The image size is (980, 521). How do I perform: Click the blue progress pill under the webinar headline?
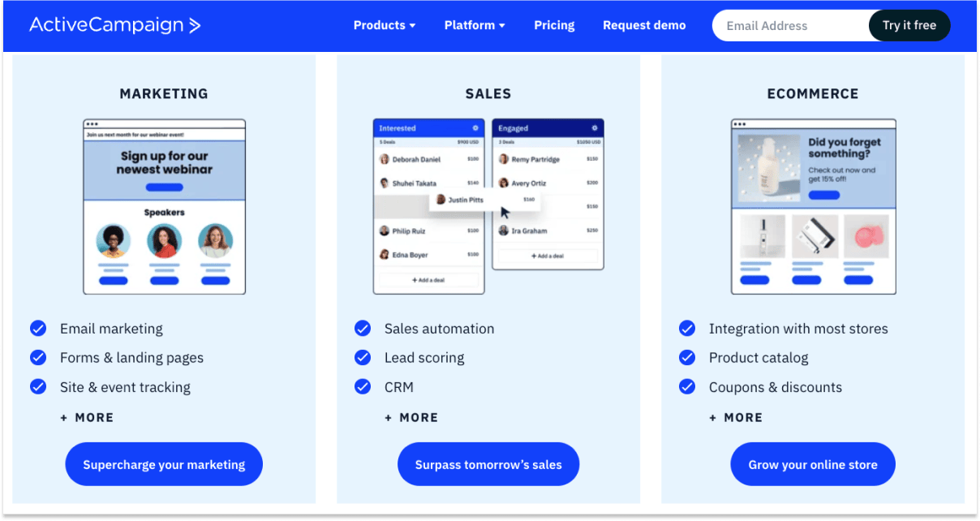tap(163, 187)
